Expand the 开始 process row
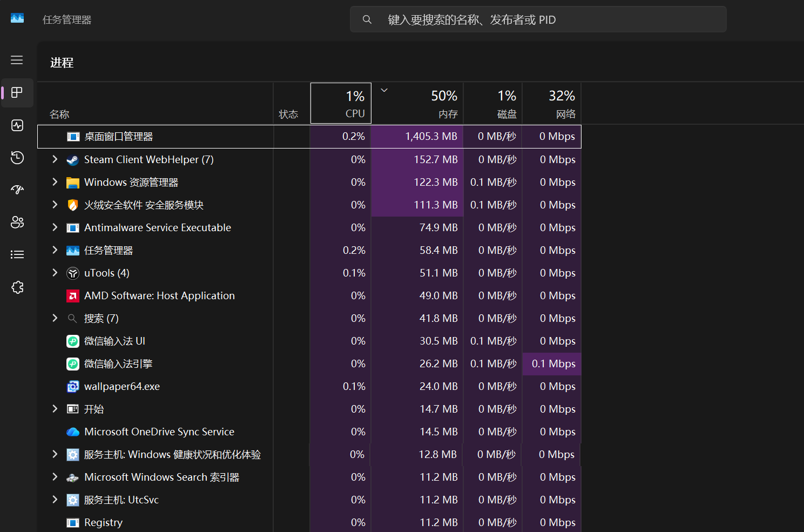The height and width of the screenshot is (532, 804). (x=55, y=408)
